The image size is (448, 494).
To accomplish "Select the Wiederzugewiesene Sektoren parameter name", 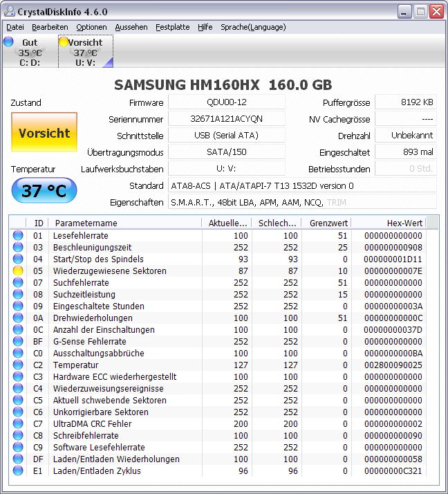I will click(109, 271).
